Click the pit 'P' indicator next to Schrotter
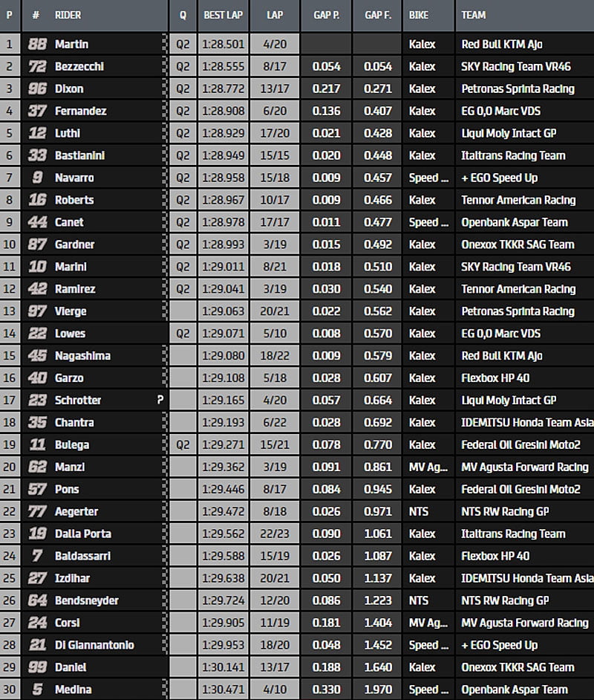 click(160, 400)
